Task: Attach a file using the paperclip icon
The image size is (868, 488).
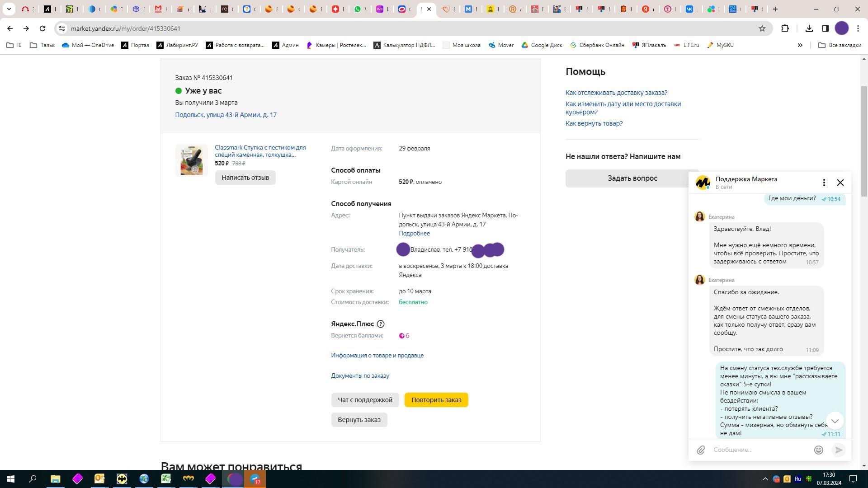Action: point(701,450)
